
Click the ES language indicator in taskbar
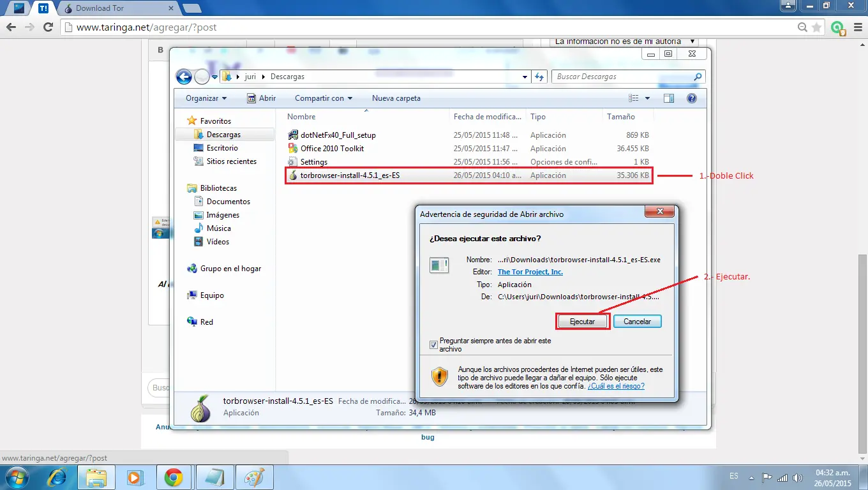(734, 477)
